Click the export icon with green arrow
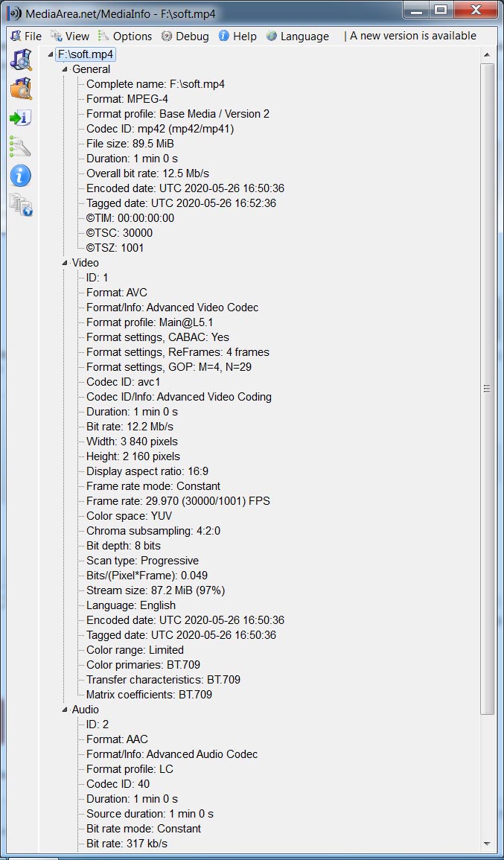504x860 pixels. click(x=22, y=118)
